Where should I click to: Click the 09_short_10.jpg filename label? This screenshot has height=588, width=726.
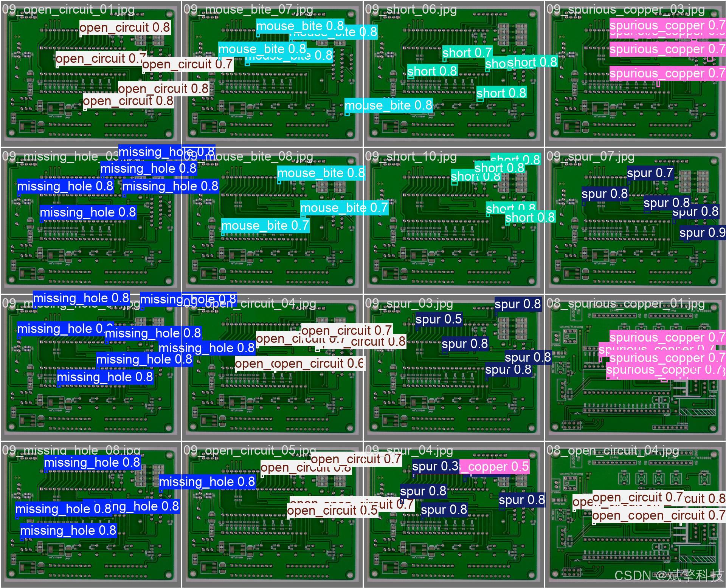411,156
